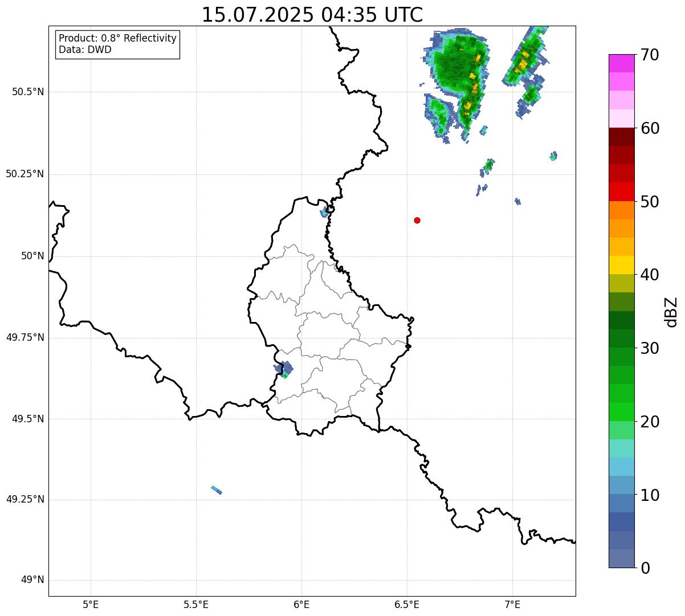The image size is (685, 616).
Task: Click the 50°N latitude label
Action: click(x=32, y=256)
